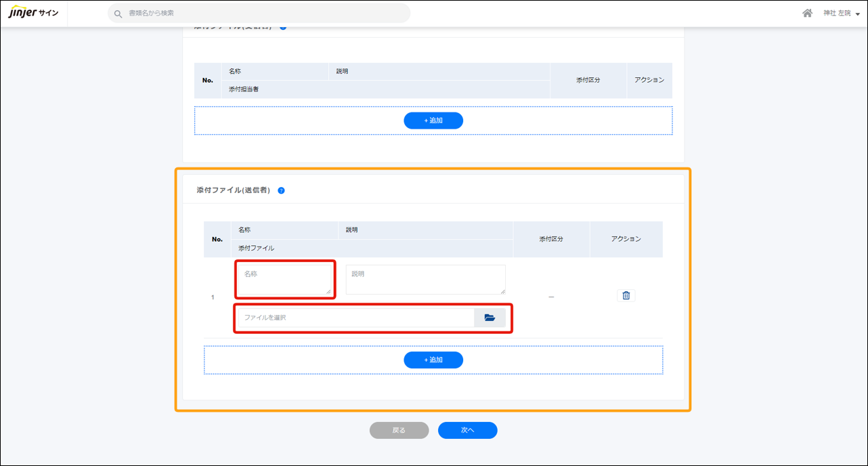
Task: Focus the 書類名から検索 search box
Action: point(264,13)
